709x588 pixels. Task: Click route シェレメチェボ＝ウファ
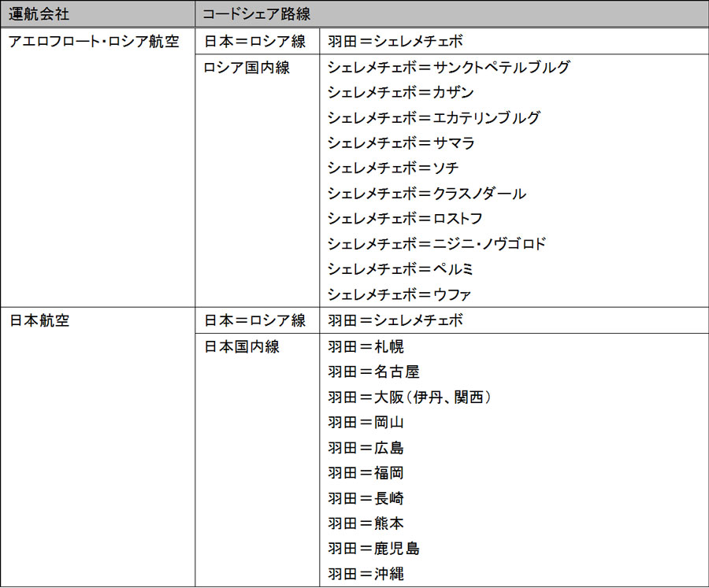[399, 294]
